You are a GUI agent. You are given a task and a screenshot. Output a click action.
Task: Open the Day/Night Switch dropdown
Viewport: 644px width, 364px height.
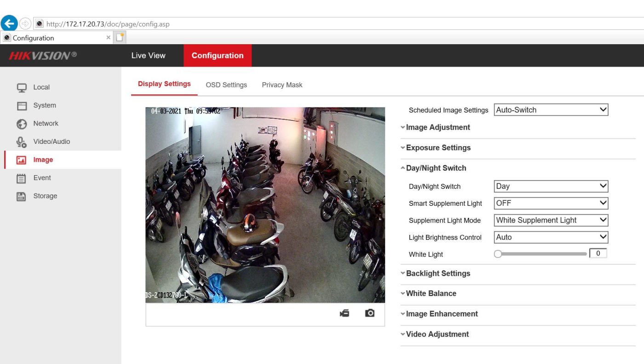click(551, 186)
